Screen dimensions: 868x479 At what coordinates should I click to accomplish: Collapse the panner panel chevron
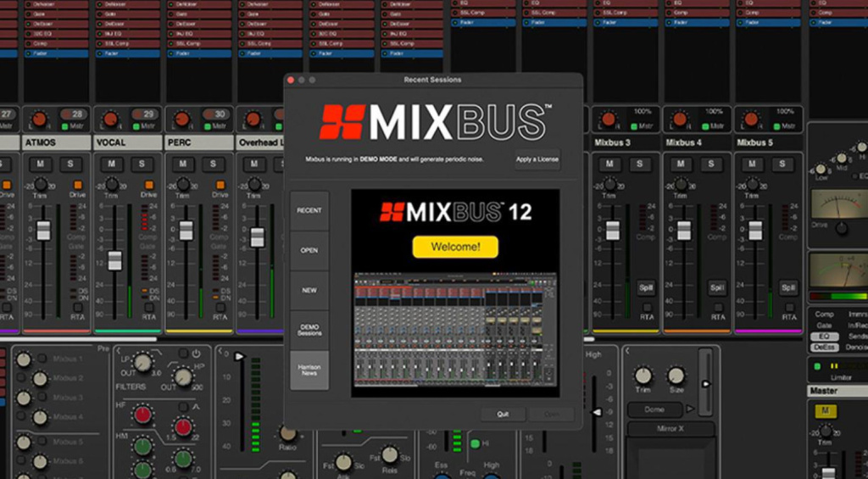626,350
